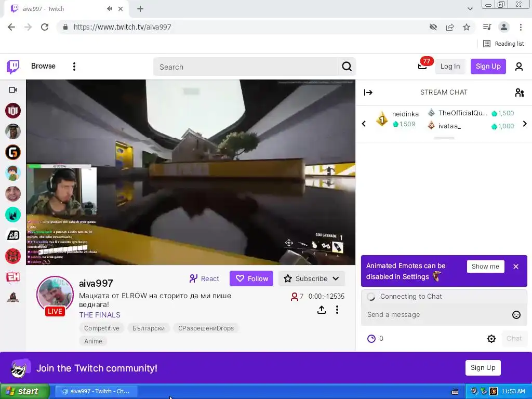Screen dimensions: 532x399
Task: Click the Windows start button
Action: [x=25, y=391]
